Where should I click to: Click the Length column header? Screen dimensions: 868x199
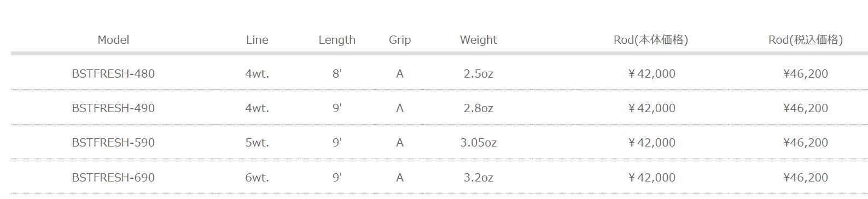[x=337, y=40]
